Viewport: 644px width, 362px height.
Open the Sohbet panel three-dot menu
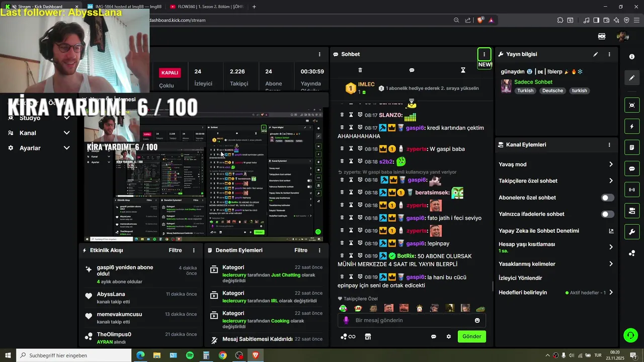pos(484,54)
